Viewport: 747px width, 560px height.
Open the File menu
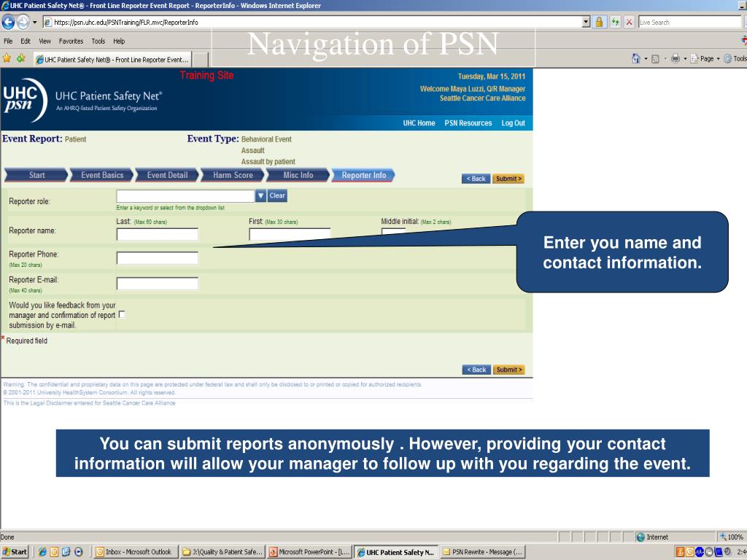point(8,41)
